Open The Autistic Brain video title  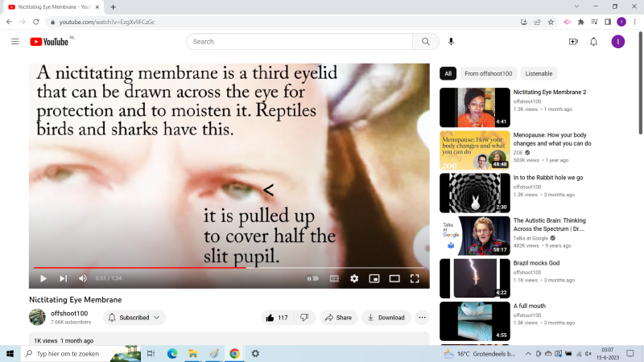[550, 224]
